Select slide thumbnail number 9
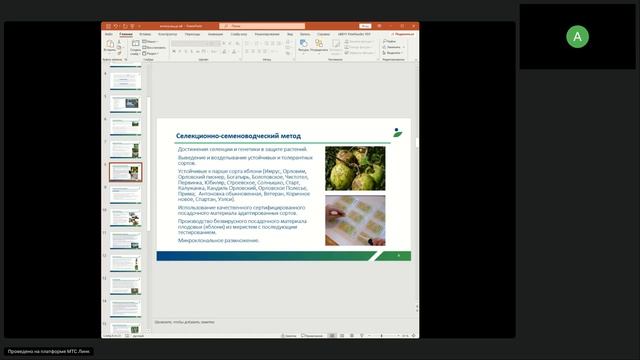The height and width of the screenshot is (360, 640). [x=126, y=196]
